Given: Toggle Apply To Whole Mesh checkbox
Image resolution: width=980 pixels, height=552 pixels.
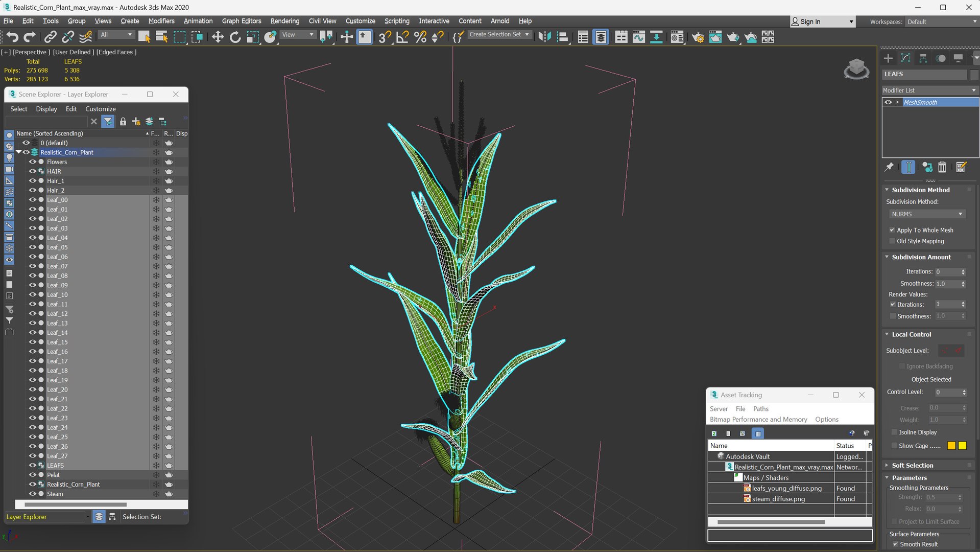Looking at the screenshot, I should (892, 230).
